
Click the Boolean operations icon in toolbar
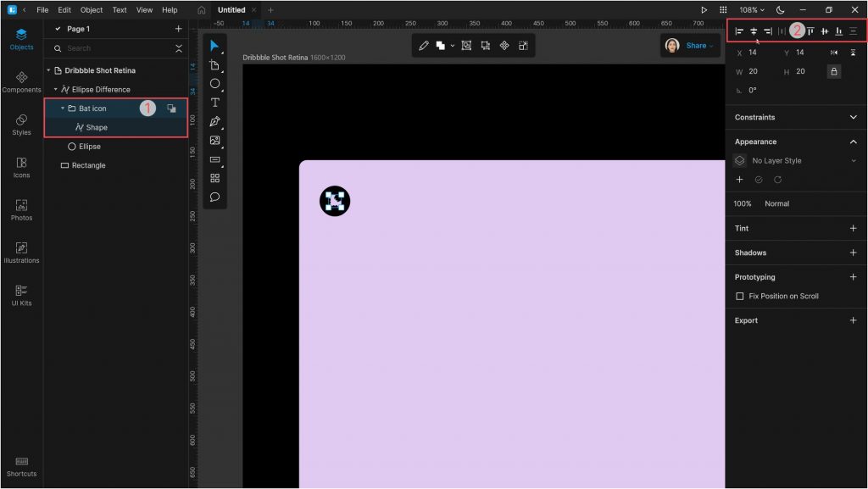[x=441, y=46]
